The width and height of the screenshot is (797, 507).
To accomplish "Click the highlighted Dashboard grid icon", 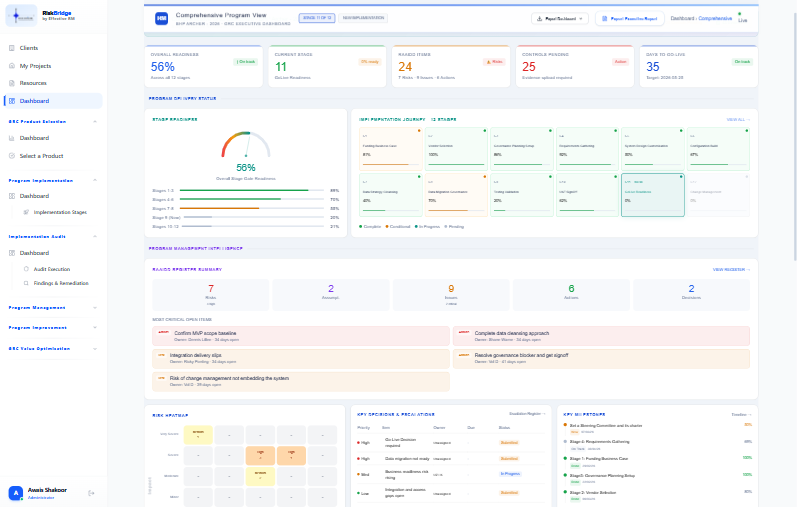I will click(12, 101).
